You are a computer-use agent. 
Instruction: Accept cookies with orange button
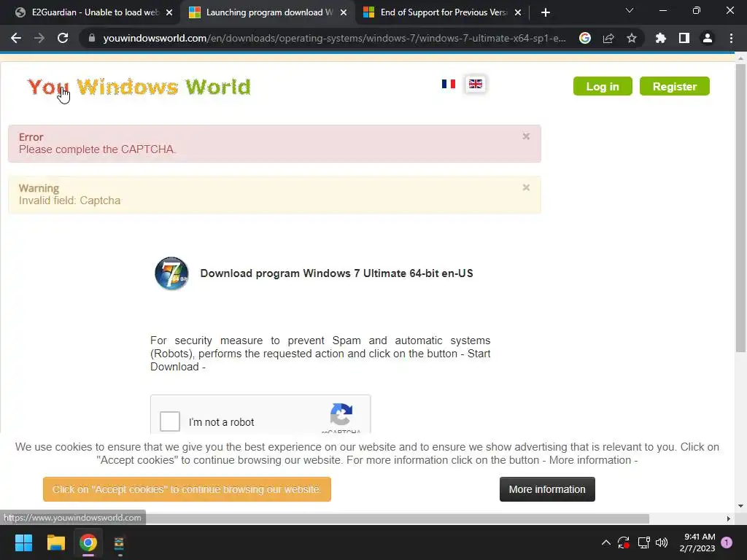click(x=187, y=489)
